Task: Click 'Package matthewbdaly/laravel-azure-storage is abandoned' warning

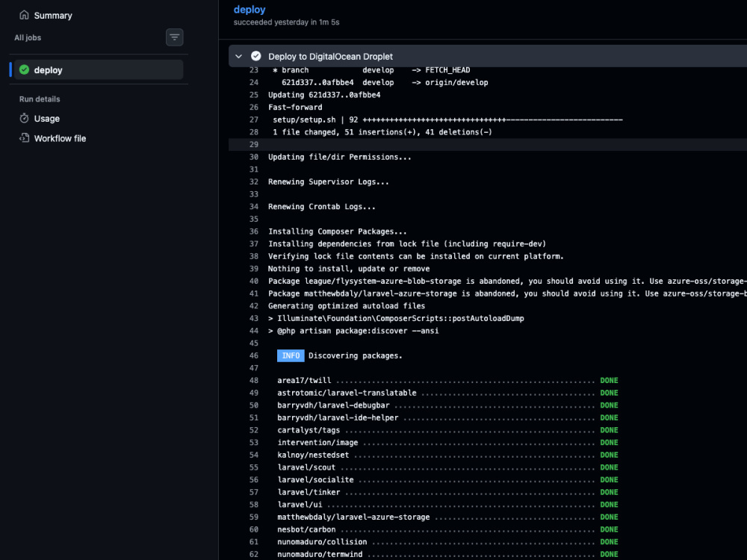Action: [x=507, y=293]
